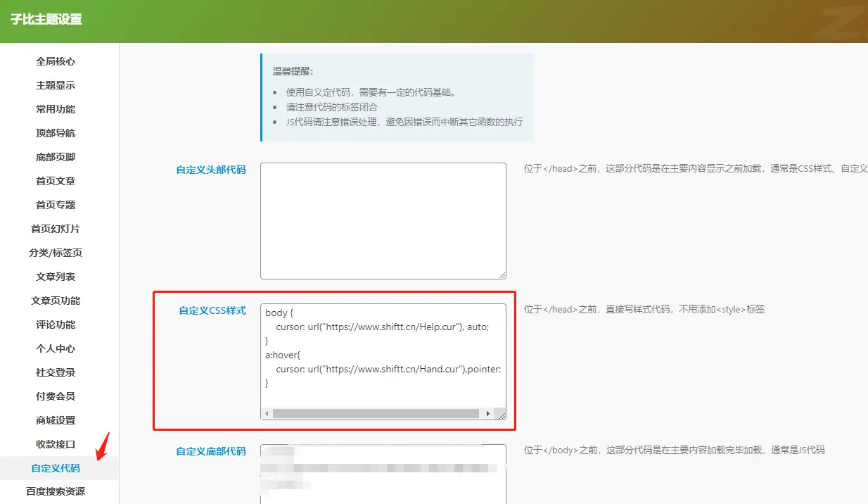868x504 pixels.
Task: Open the 文章页功能 settings section
Action: tap(56, 301)
